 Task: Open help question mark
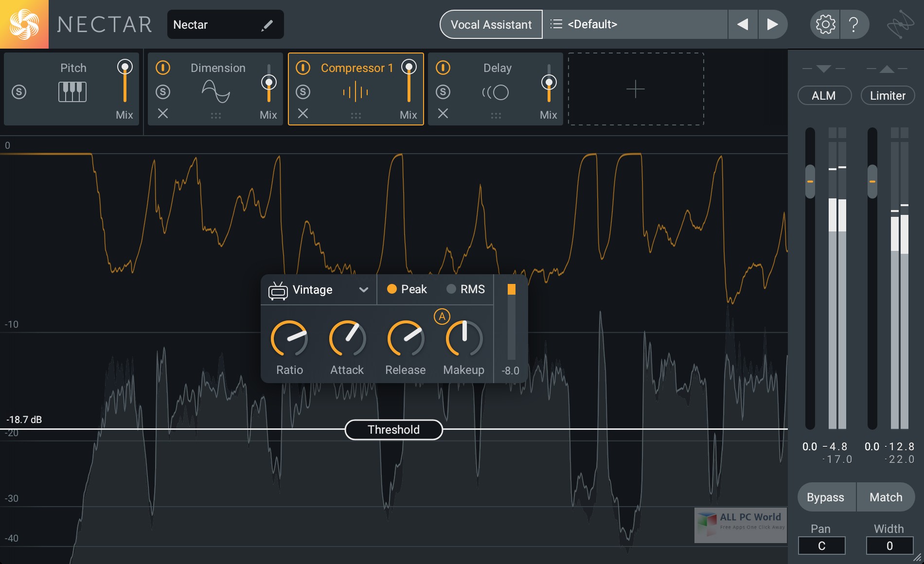click(x=853, y=24)
